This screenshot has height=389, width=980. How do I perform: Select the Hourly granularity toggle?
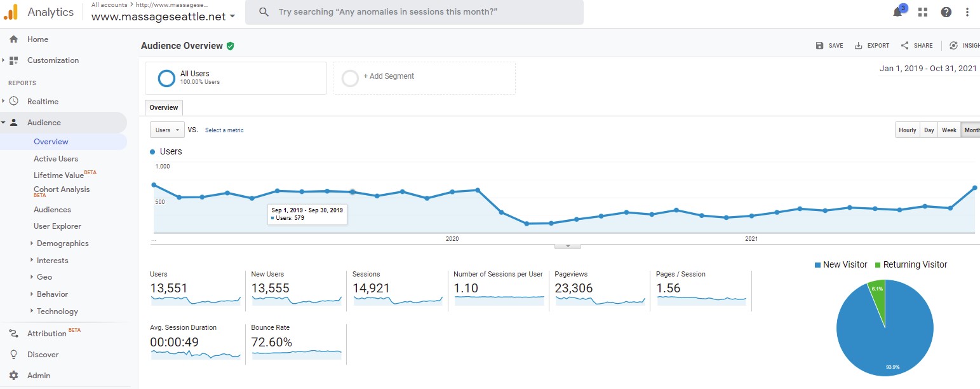(x=908, y=130)
